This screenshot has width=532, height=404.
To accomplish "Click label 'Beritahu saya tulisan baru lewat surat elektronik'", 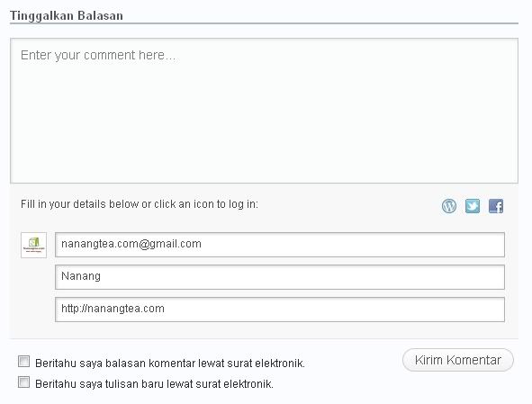I will click(154, 384).
